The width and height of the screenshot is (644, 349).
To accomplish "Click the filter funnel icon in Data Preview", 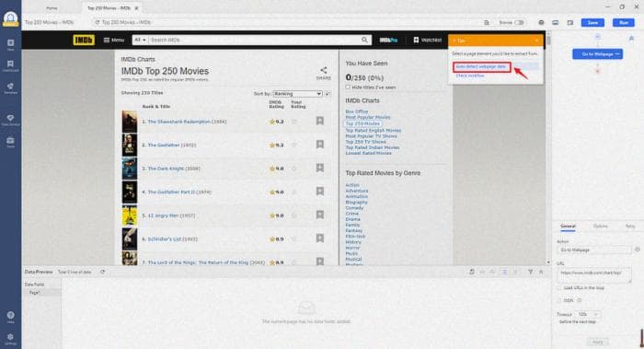I will pos(530,272).
